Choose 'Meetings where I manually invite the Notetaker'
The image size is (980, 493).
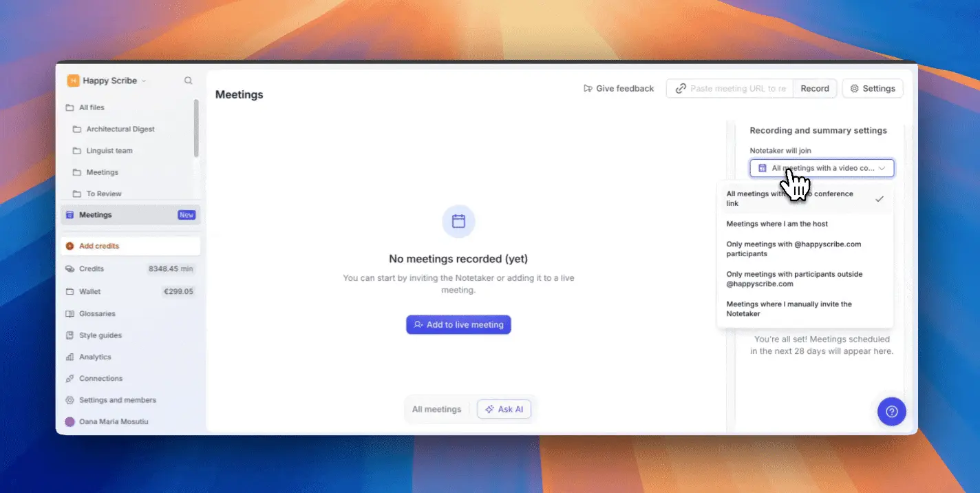pos(789,308)
